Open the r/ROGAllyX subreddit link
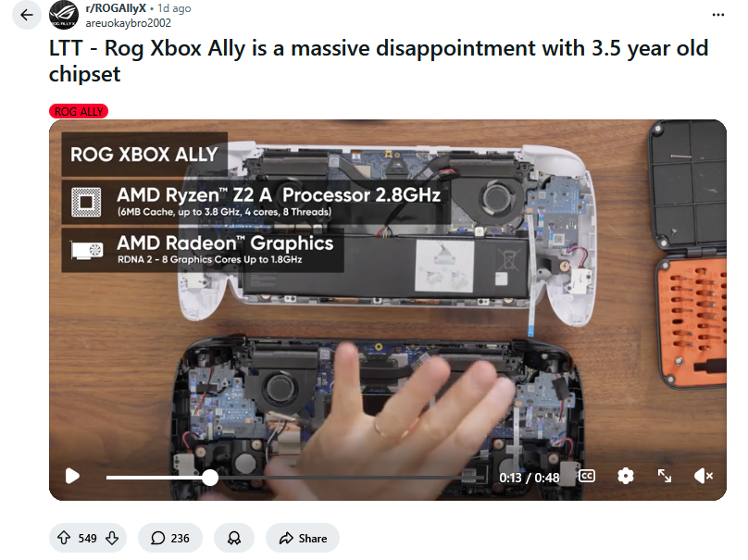Viewport: 748px width, 560px height. tap(116, 8)
